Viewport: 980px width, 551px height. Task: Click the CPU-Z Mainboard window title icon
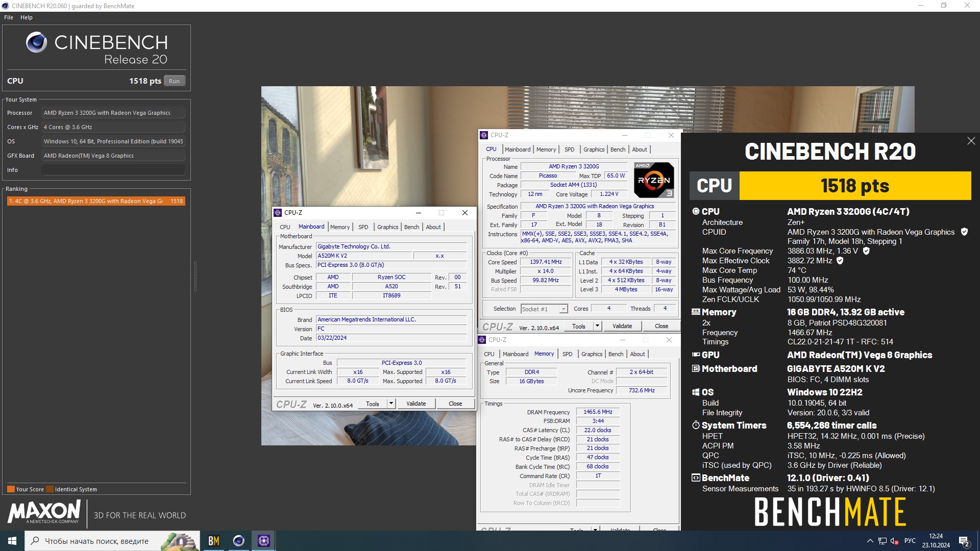278,213
